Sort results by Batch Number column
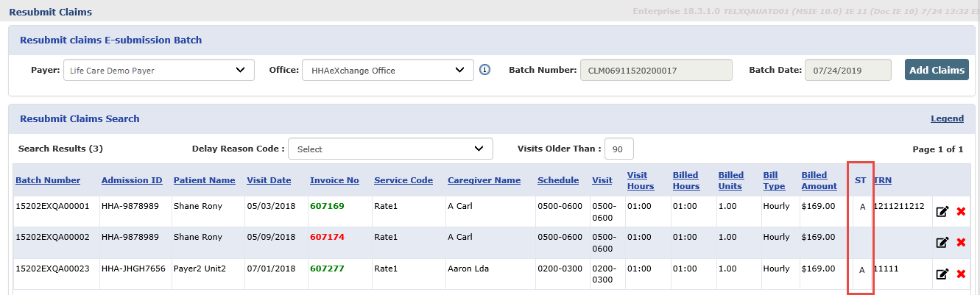 48,180
